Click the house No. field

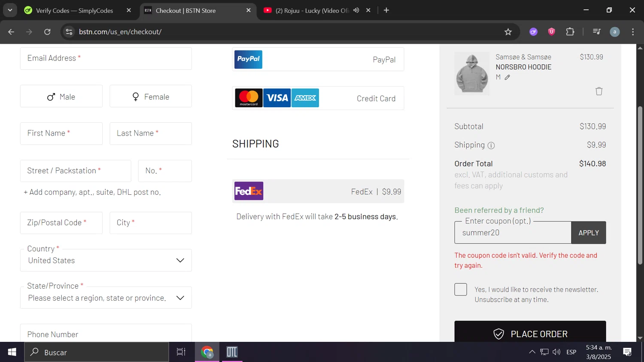pyautogui.click(x=165, y=171)
